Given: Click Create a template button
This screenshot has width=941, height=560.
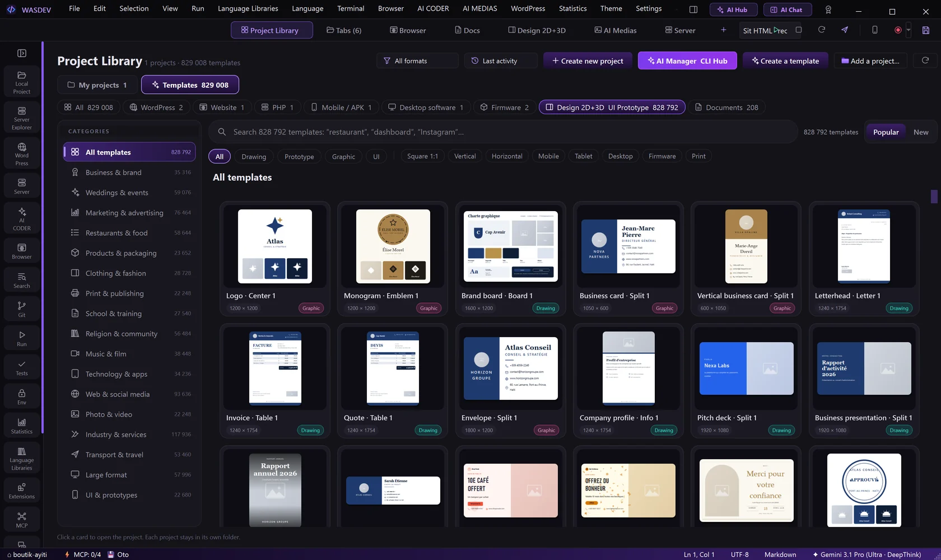Looking at the screenshot, I should [785, 60].
